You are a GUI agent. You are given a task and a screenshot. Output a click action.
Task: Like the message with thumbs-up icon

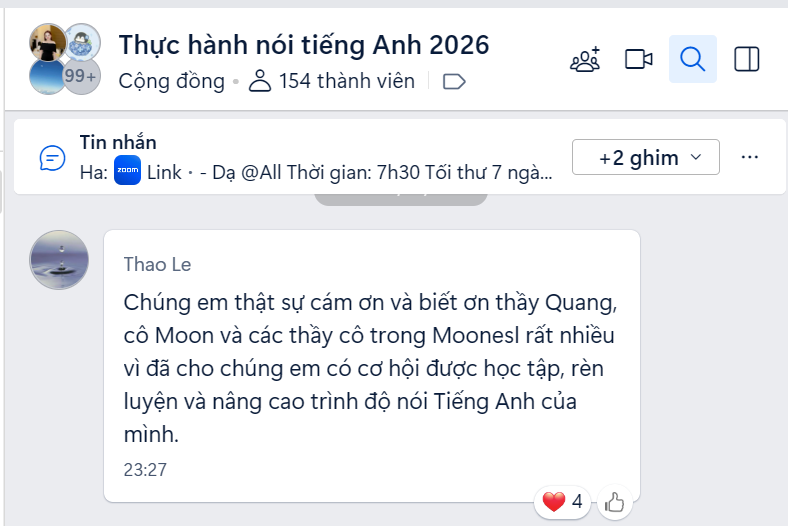[615, 502]
